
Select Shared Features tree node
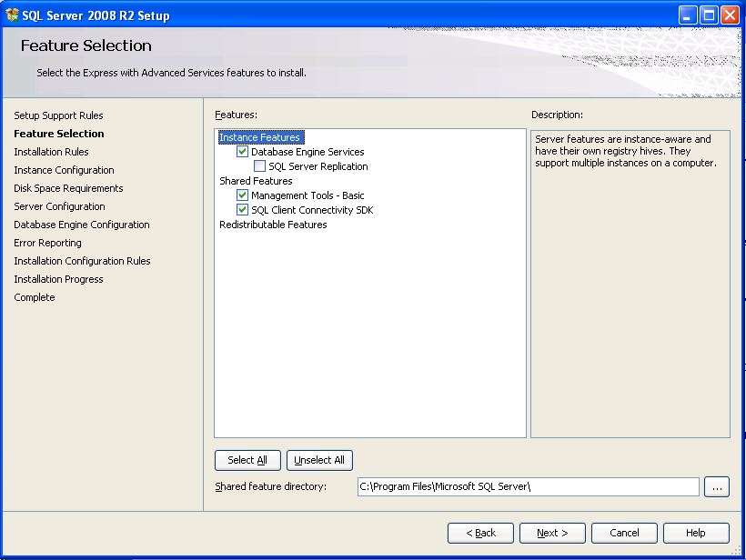pos(256,181)
